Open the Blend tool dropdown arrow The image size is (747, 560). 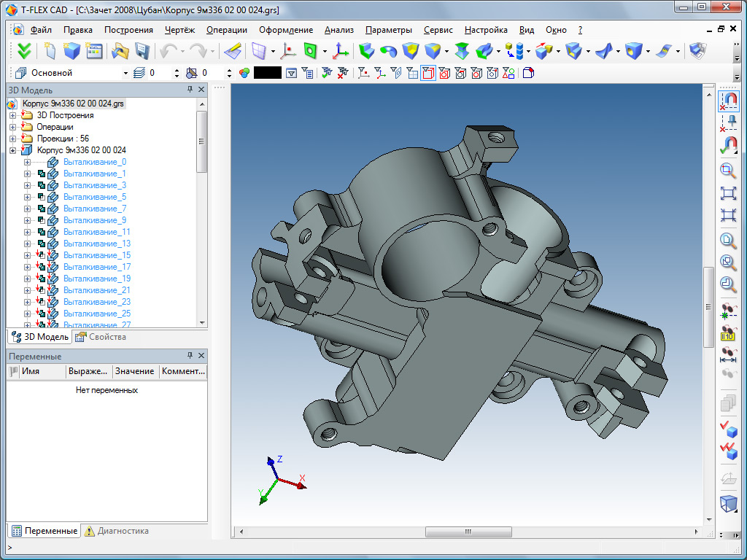(446, 51)
